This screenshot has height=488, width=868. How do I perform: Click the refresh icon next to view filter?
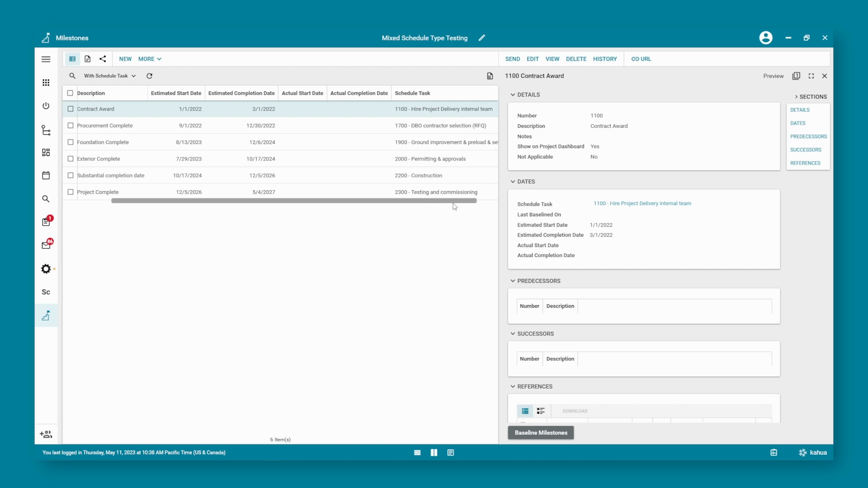pos(149,76)
